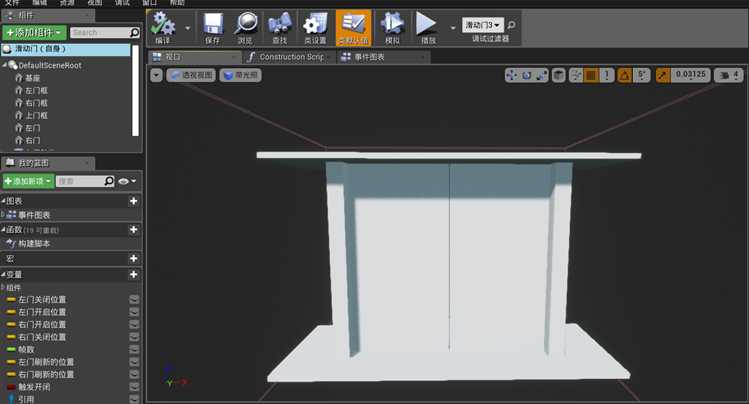Click the green 添加组件 Add Component button
749x404 pixels.
(34, 32)
